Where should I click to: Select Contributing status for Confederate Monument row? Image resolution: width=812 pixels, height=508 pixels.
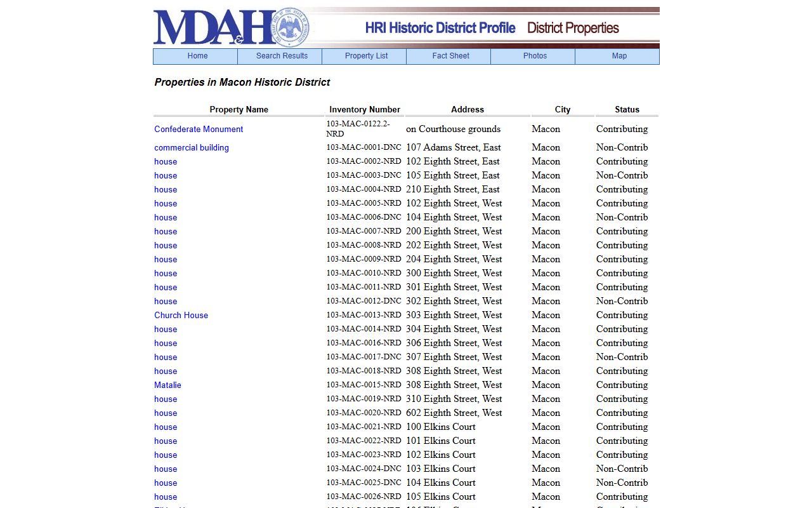point(622,129)
